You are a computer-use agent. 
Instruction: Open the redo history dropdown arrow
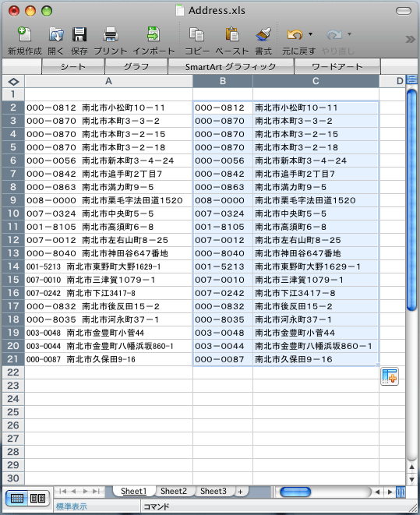pyautogui.click(x=349, y=34)
